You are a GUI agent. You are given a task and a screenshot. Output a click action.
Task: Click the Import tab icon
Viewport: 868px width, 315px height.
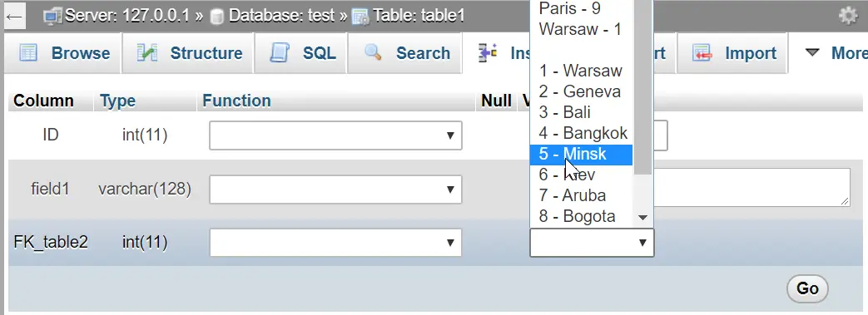coord(702,53)
